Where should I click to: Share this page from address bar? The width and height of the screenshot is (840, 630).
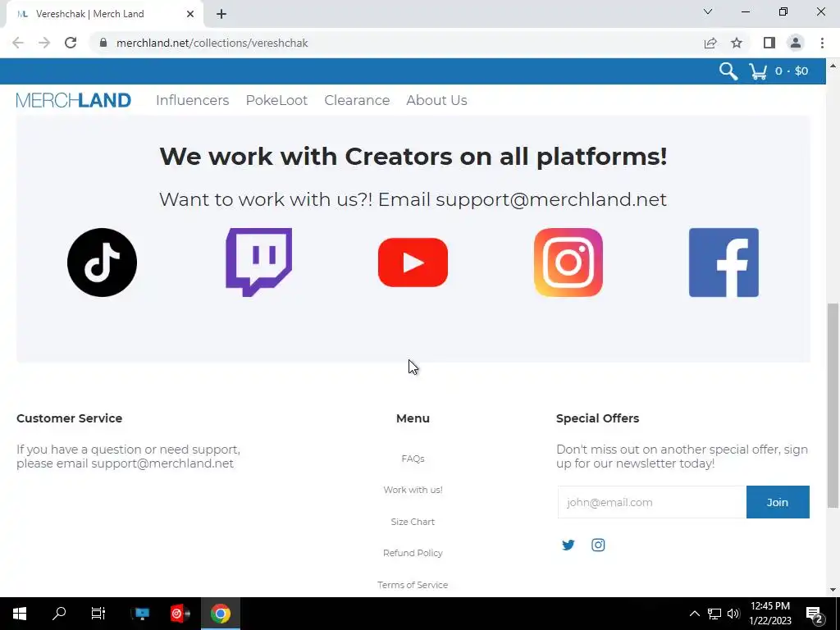[710, 43]
